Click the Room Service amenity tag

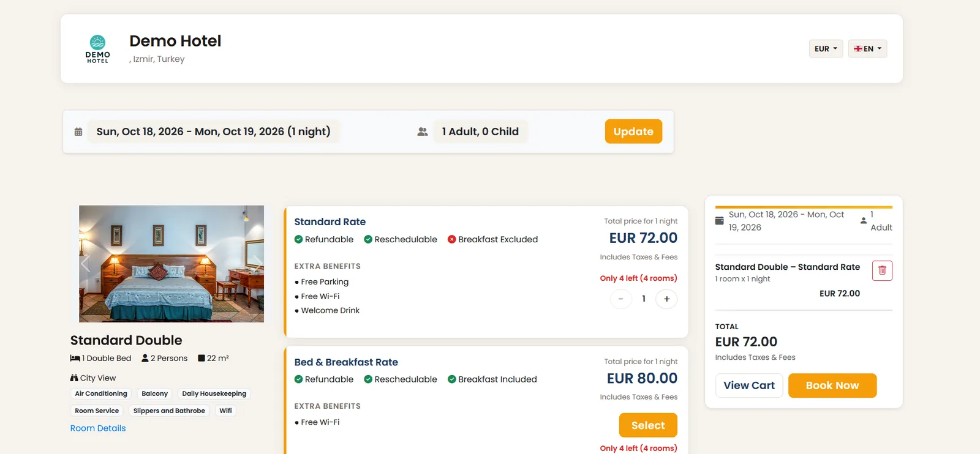[97, 411]
